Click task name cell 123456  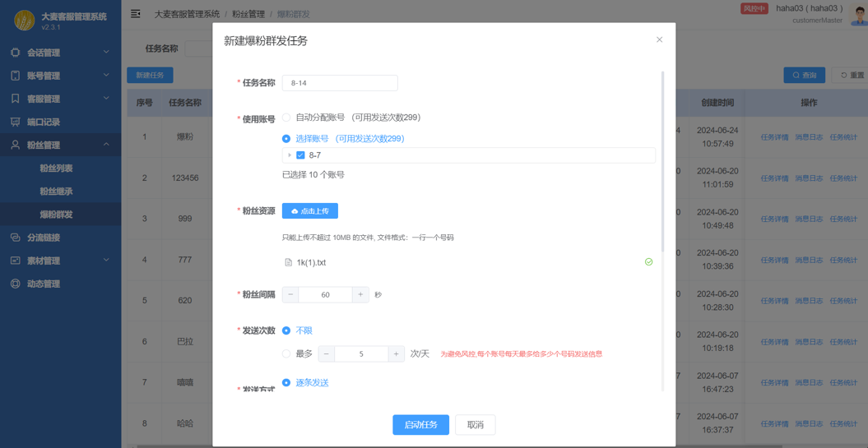pos(185,178)
